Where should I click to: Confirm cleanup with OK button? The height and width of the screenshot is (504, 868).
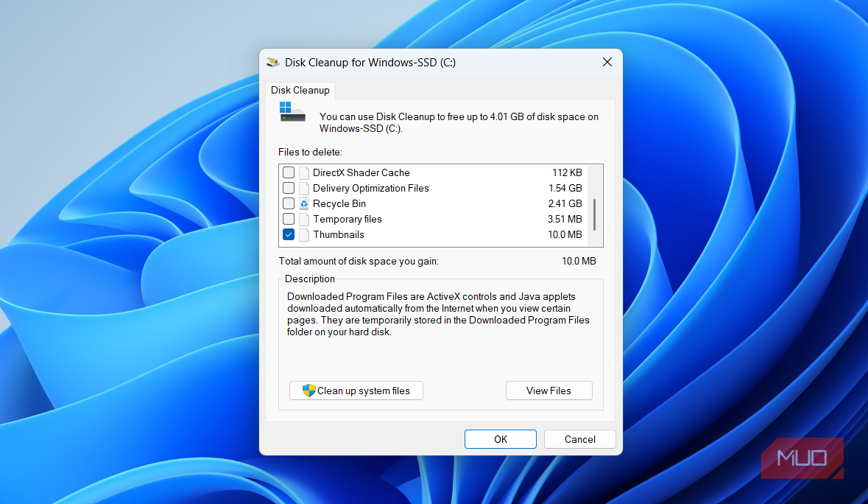pos(501,439)
